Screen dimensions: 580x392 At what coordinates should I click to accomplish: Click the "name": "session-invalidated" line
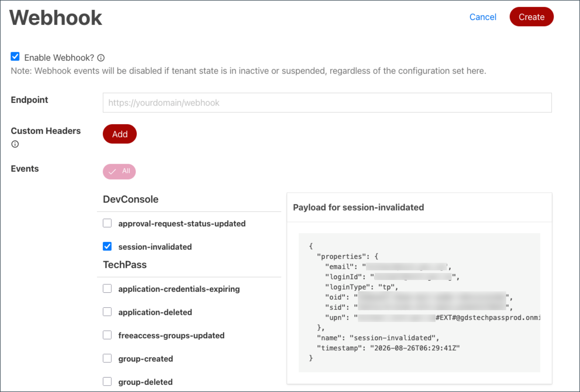click(x=378, y=338)
